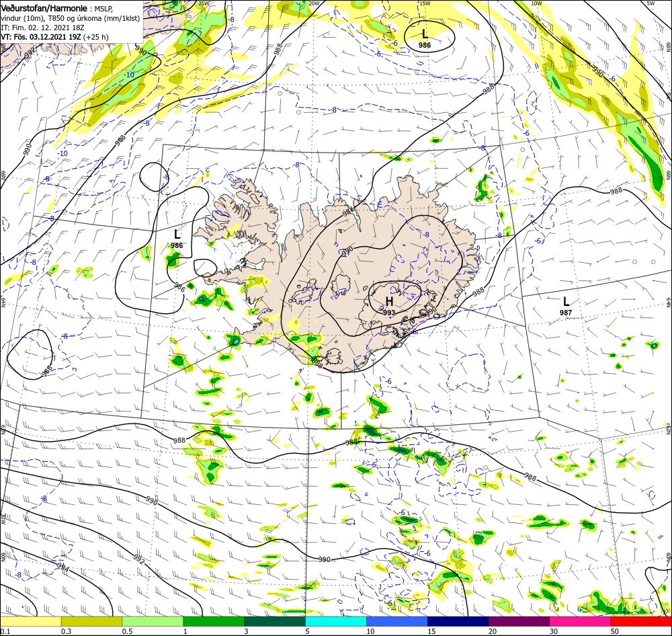Click the yellow 0.1 mm legend swatch
The height and width of the screenshot is (636, 672).
(x=31, y=621)
